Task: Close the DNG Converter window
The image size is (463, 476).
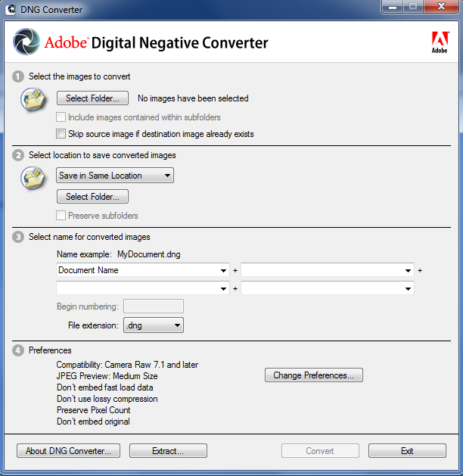Action: point(441,7)
